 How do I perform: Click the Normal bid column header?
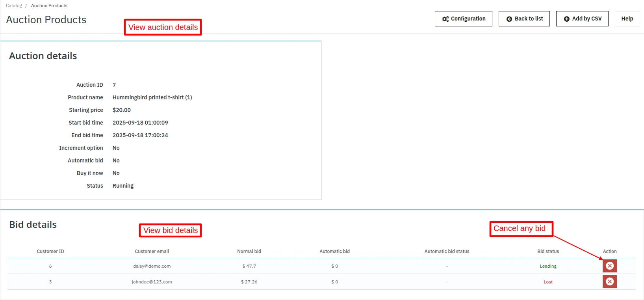coord(249,252)
